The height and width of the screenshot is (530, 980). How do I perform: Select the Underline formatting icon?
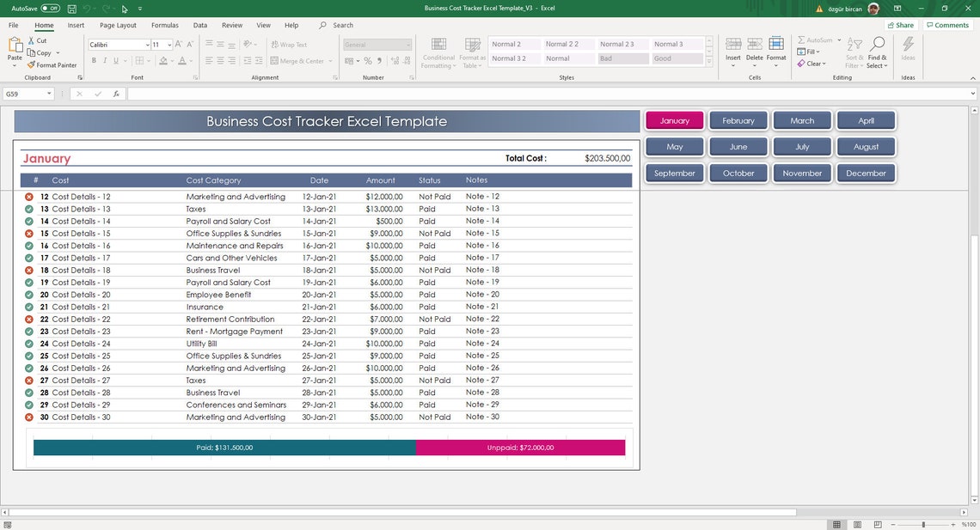pyautogui.click(x=114, y=60)
